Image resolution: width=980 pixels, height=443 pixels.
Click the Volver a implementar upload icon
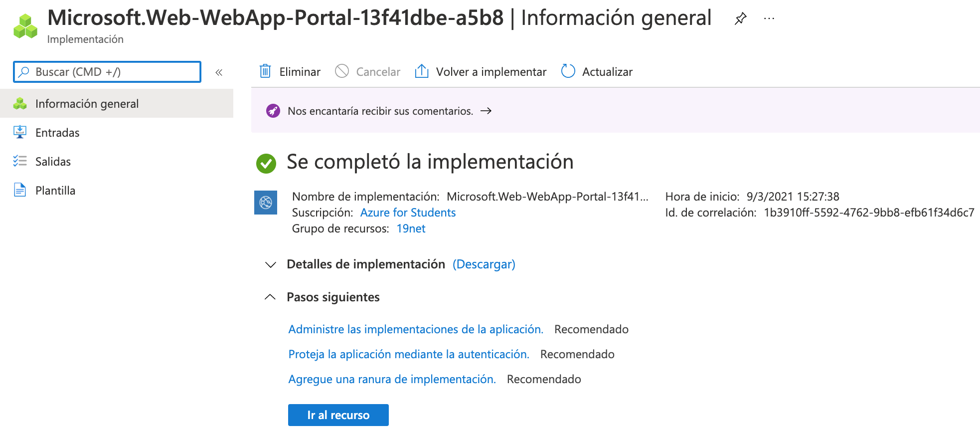(x=422, y=71)
